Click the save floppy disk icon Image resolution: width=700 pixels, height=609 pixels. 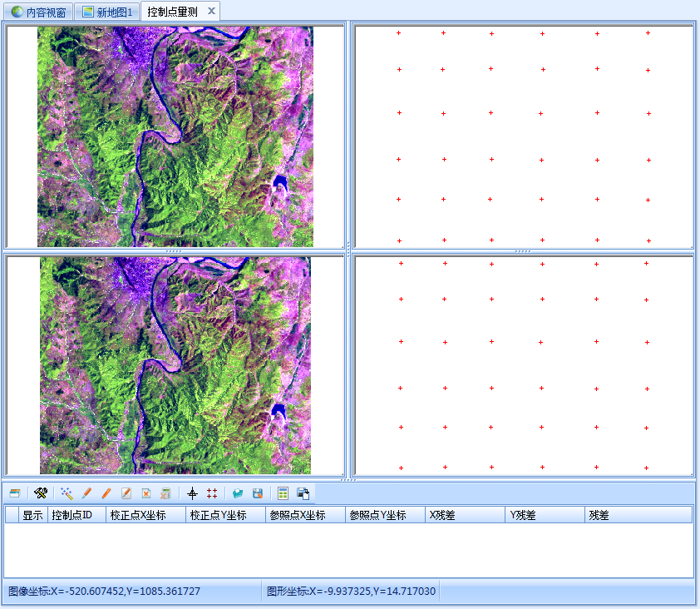pyautogui.click(x=258, y=493)
